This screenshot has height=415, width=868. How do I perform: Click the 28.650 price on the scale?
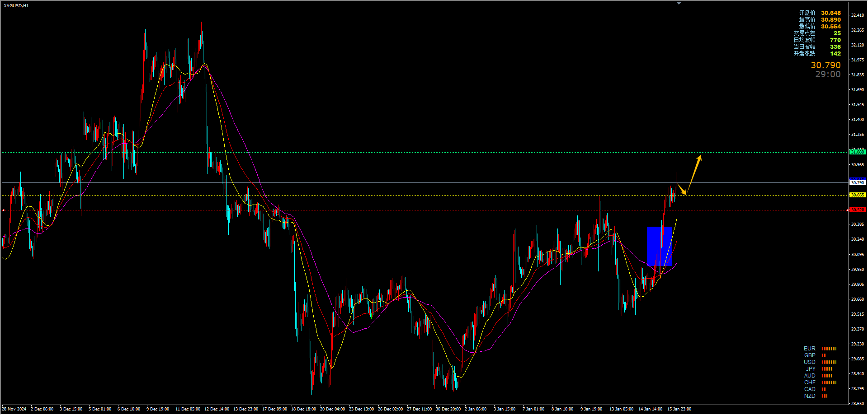(858, 404)
